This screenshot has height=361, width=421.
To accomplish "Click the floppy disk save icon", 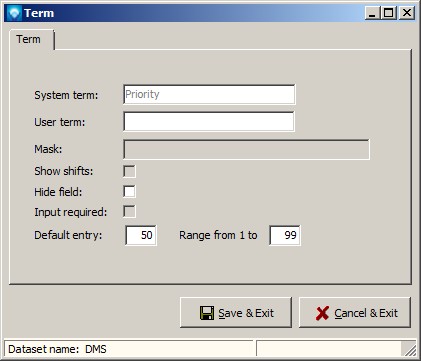I will [207, 313].
